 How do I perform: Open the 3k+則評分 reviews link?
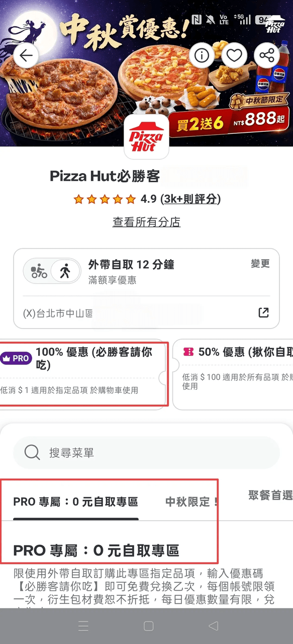tap(190, 199)
